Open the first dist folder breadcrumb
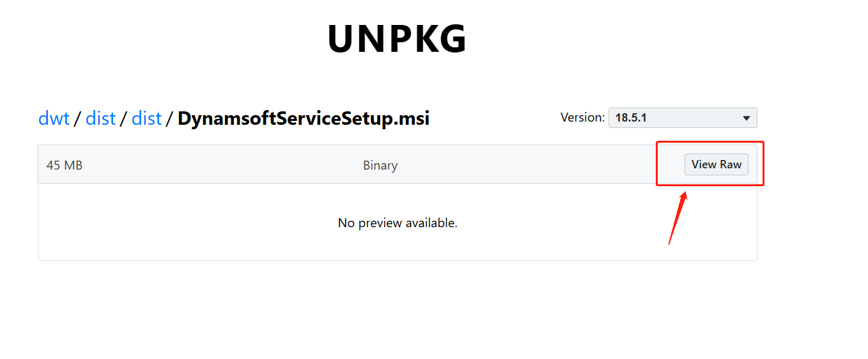 pos(100,118)
